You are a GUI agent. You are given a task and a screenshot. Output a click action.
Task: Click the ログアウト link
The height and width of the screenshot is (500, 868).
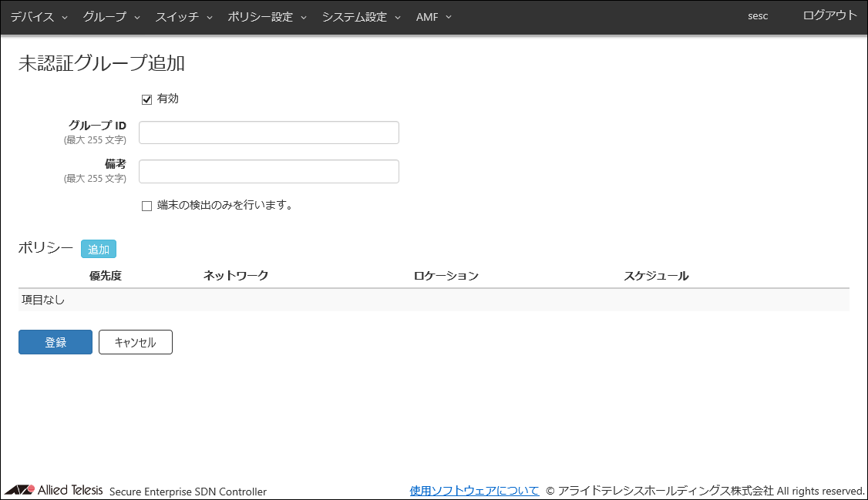tap(829, 15)
